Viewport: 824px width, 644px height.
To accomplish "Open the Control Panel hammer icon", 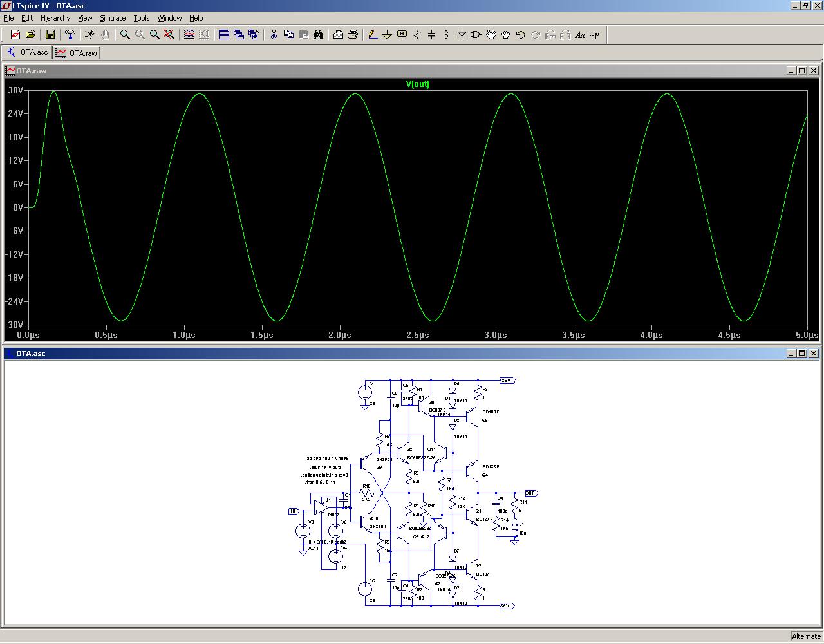I will point(70,35).
